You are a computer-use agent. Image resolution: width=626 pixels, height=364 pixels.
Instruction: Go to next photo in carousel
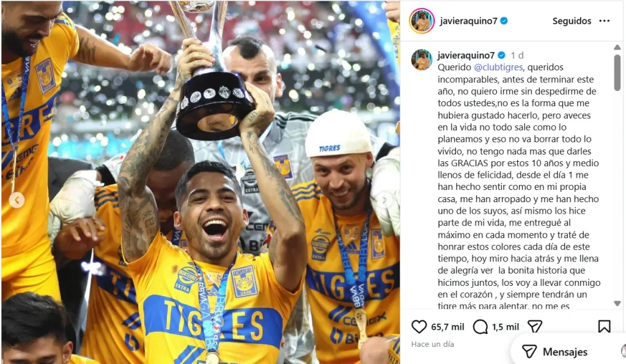[385, 200]
